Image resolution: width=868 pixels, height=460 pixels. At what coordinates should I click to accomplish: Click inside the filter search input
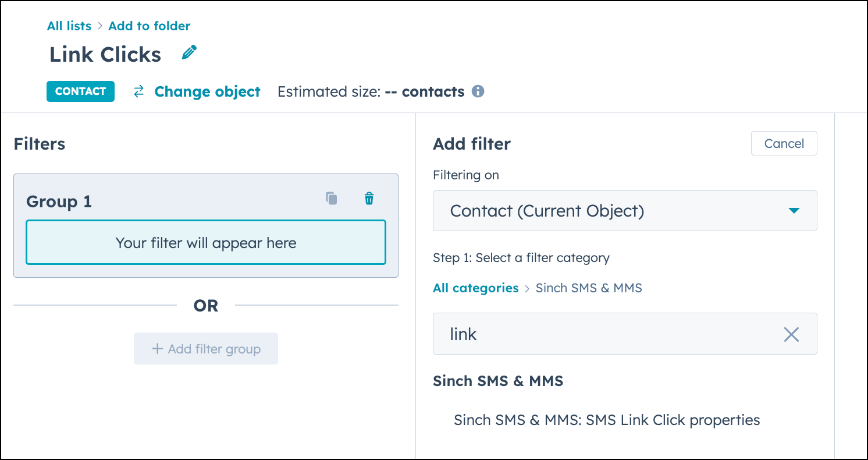582,334
